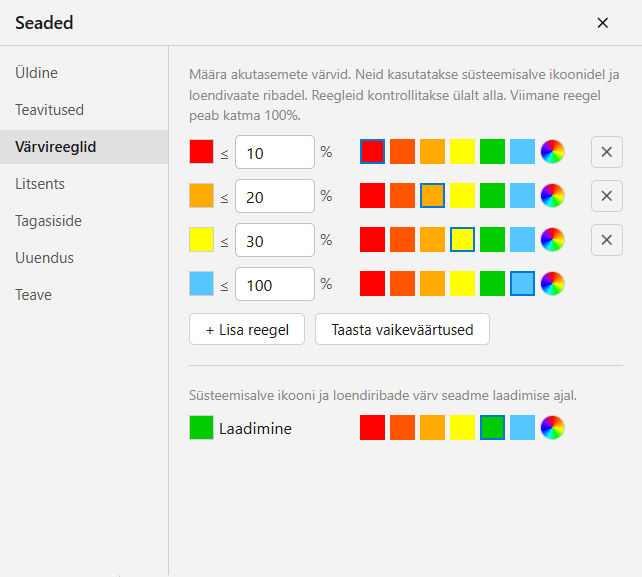642x577 pixels.
Task: Focus the 100 percent threshold field
Action: tap(275, 284)
